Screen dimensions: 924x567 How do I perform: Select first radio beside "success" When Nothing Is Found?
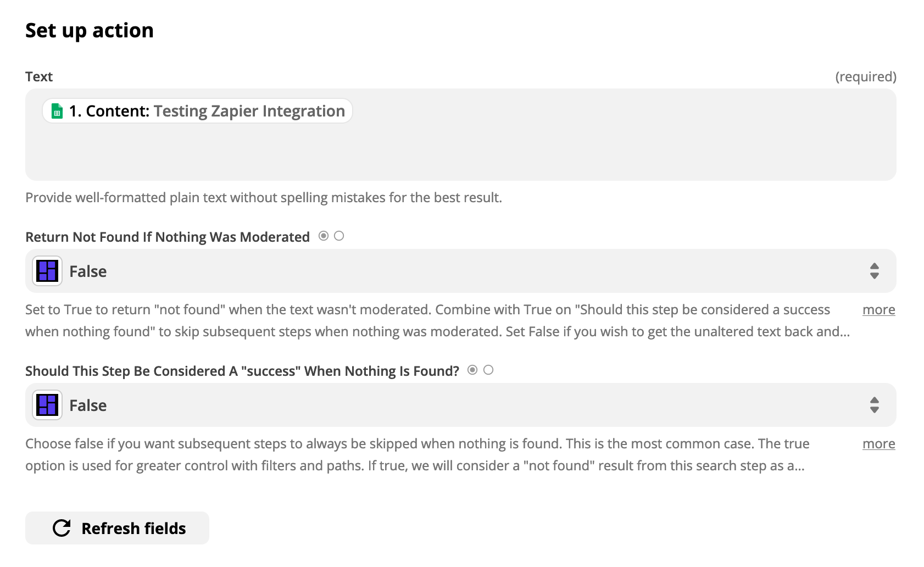coord(472,370)
